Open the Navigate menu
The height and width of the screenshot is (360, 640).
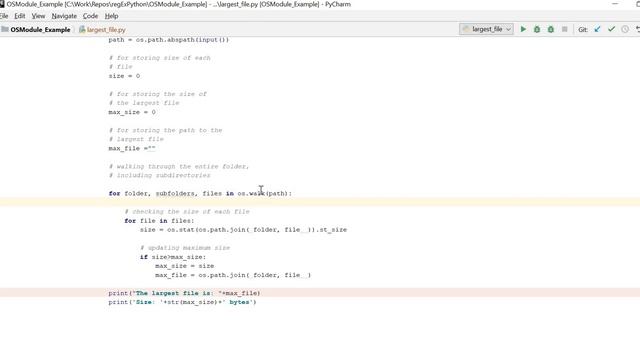64,16
